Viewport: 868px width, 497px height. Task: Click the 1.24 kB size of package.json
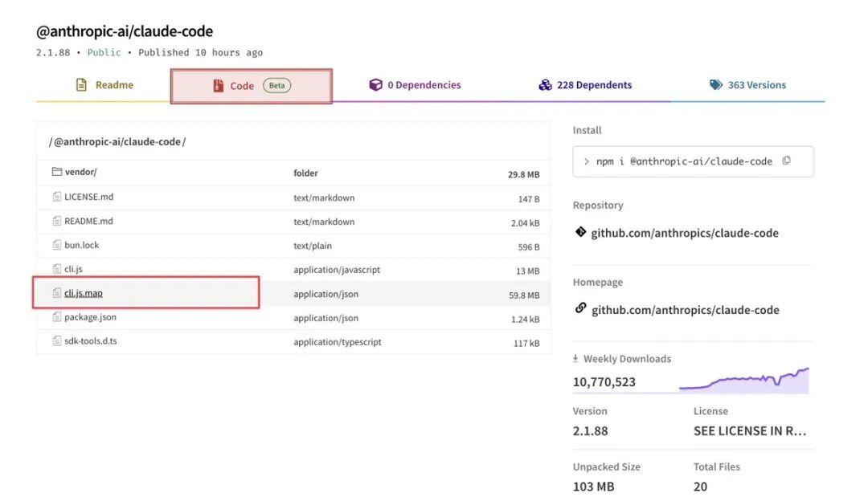[526, 319]
